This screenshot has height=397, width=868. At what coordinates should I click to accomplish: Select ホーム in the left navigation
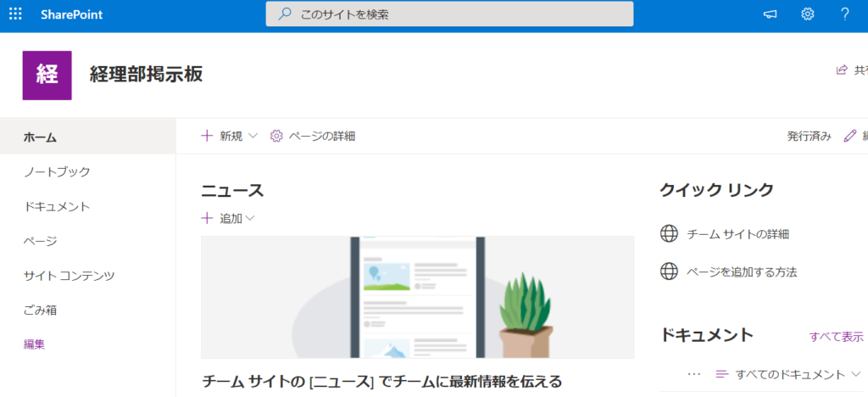pyautogui.click(x=88, y=137)
